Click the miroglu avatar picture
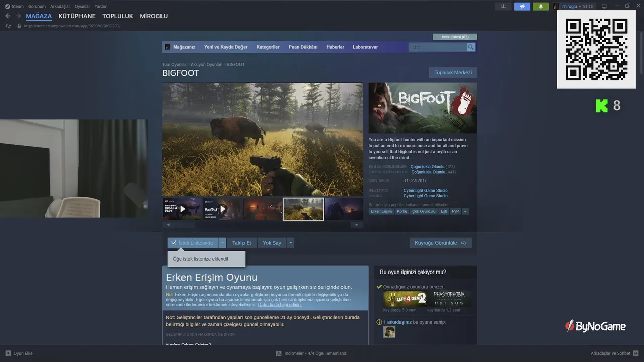Viewport: 644px width, 362px height. tap(556, 6)
